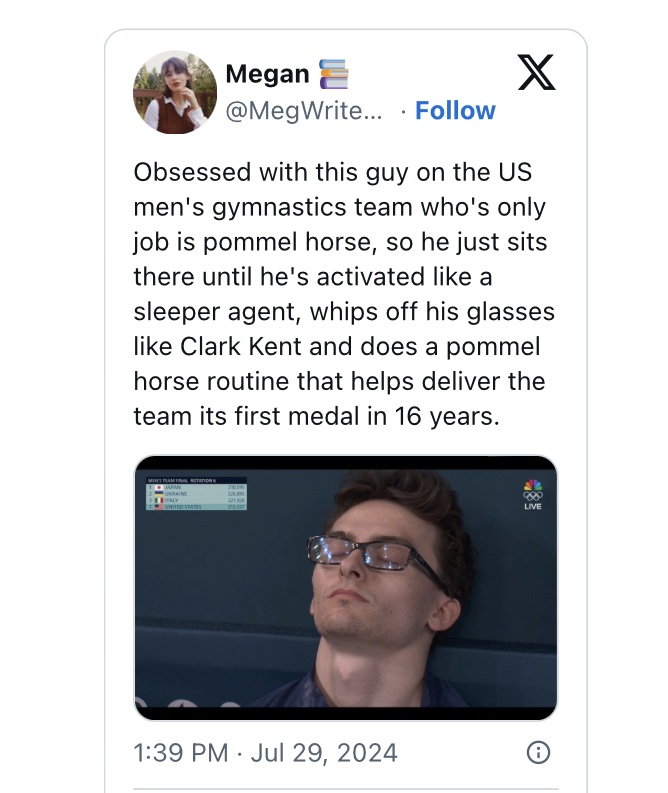This screenshot has height=793, width=668.
Task: Click the NBC peacock logo in the video
Action: coord(532,484)
